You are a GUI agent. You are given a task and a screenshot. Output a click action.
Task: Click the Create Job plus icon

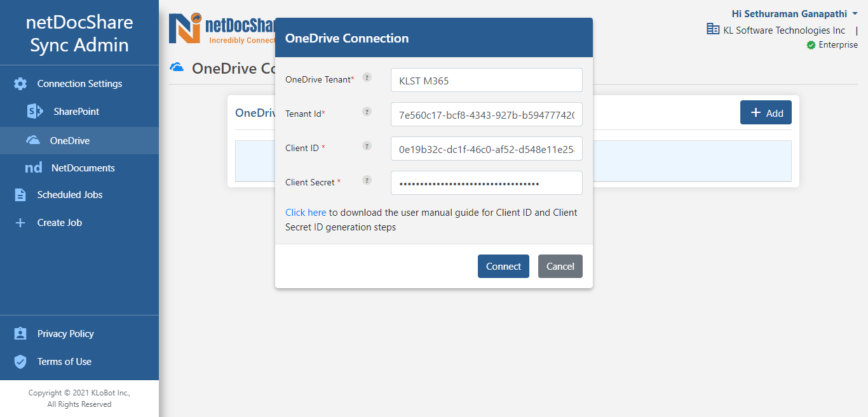[20, 223]
